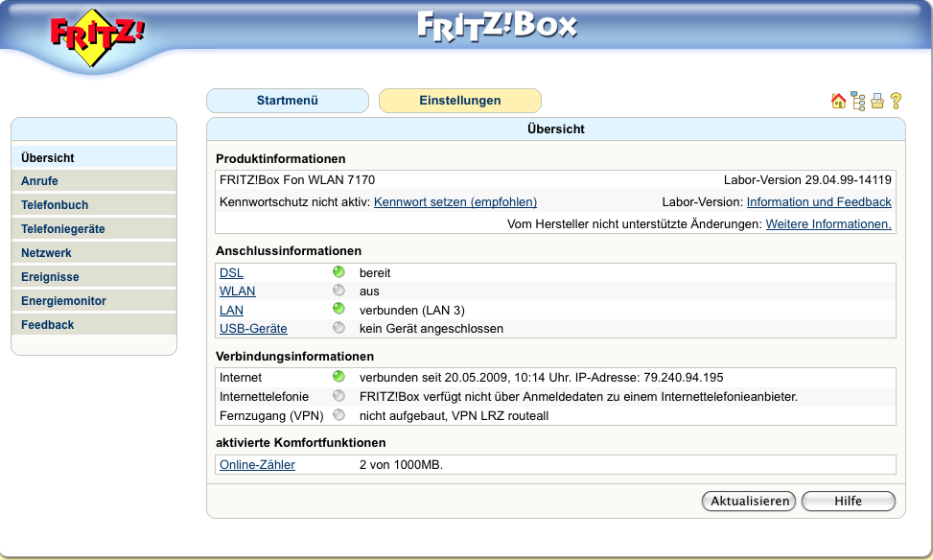The height and width of the screenshot is (560, 933).
Task: Switch to the Startmenü tab
Action: (x=288, y=101)
